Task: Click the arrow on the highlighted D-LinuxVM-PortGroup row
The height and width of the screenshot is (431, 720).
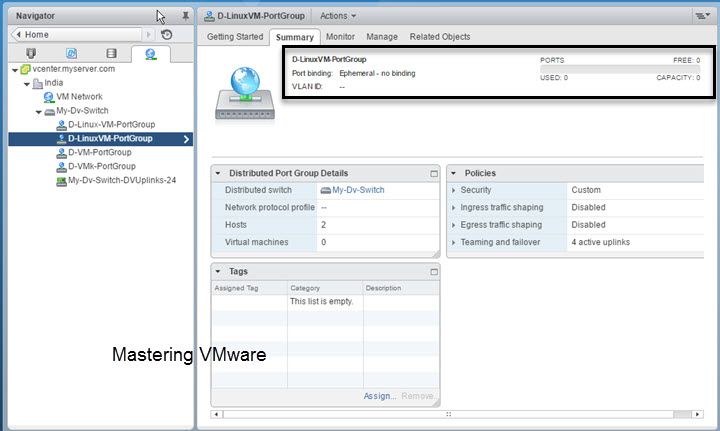Action: [186, 139]
